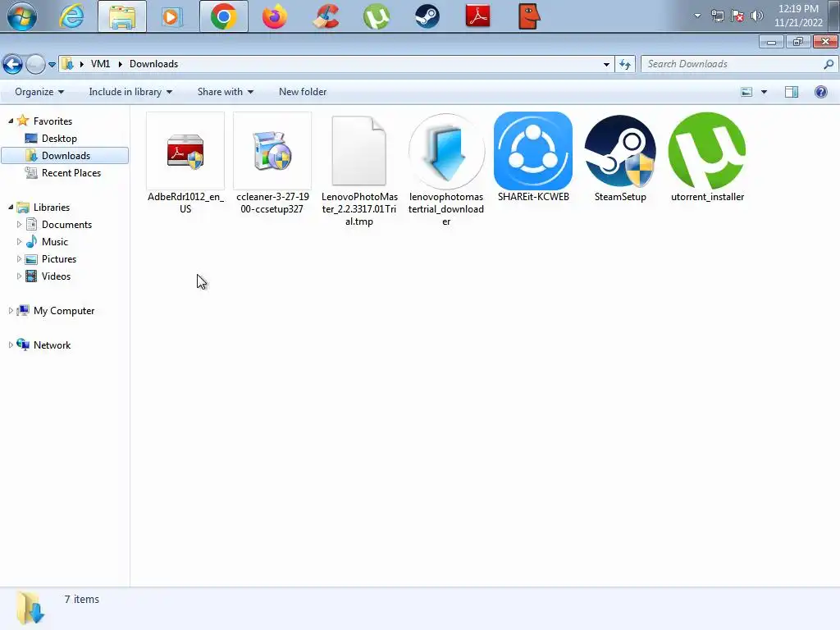Open the Help button
This screenshot has width=840, height=630.
click(x=820, y=92)
